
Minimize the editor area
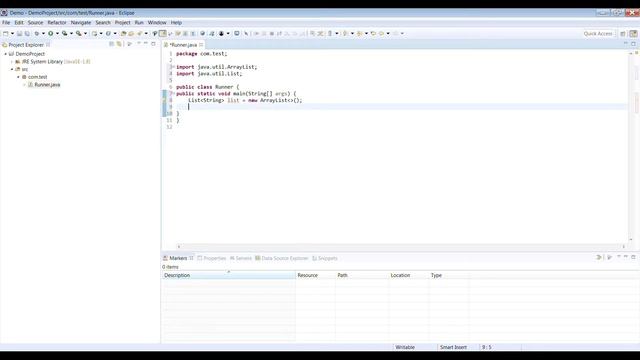point(626,44)
